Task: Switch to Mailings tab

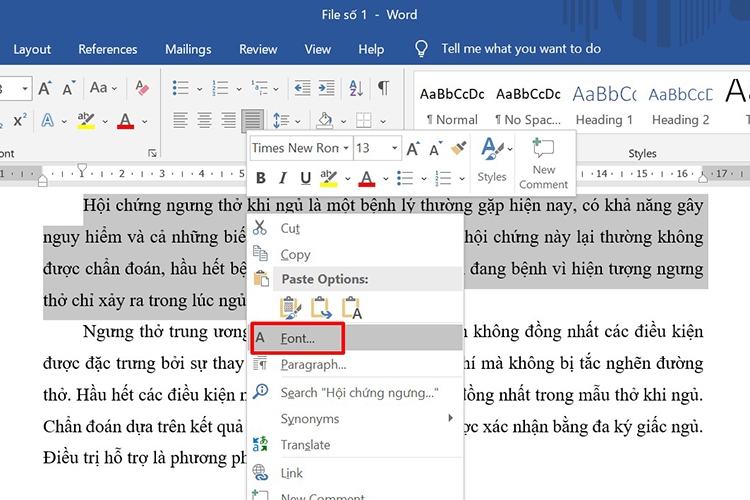Action: (188, 49)
